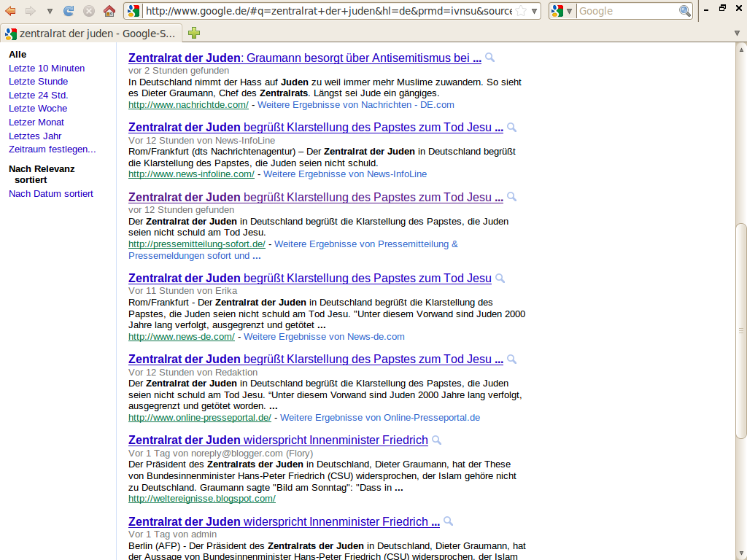Open the visited 'vor 12 Stunden gefunden' result title
Screen dimensions: 747x560
click(x=315, y=197)
